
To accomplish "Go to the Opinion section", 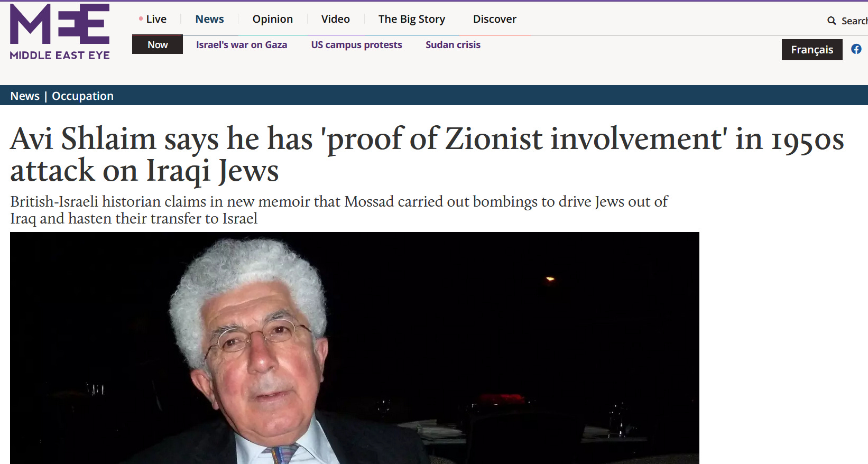I will (272, 19).
